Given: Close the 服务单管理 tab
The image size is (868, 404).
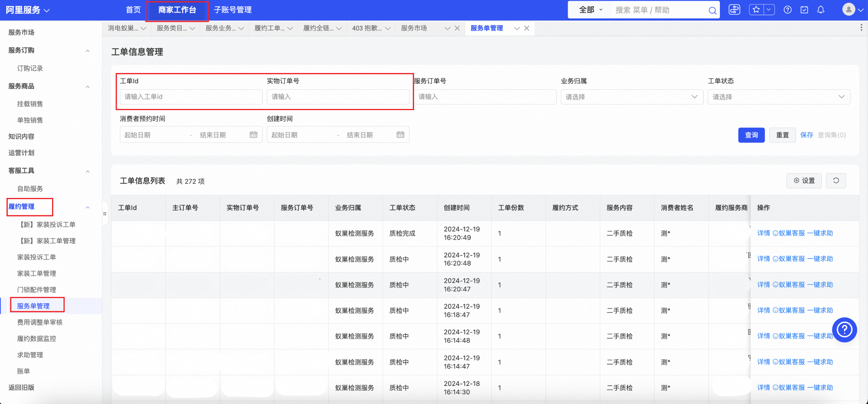Looking at the screenshot, I should (527, 28).
